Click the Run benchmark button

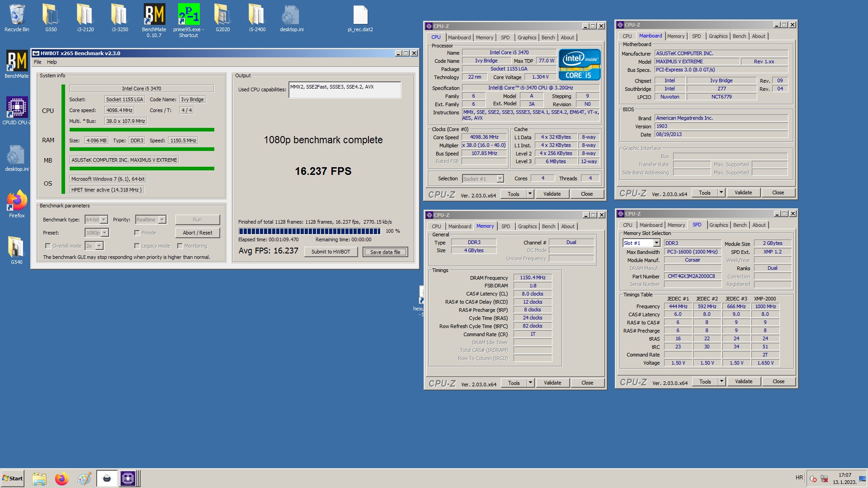pyautogui.click(x=198, y=220)
